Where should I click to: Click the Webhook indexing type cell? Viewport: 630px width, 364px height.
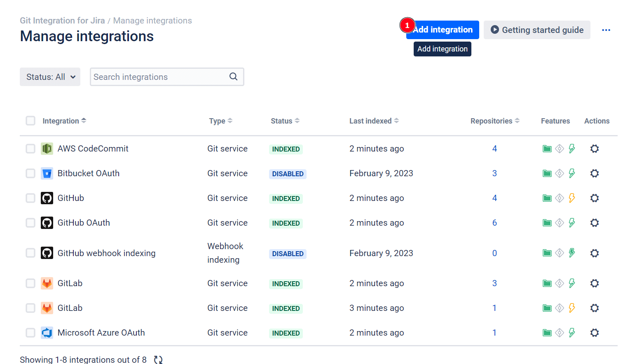[225, 253]
